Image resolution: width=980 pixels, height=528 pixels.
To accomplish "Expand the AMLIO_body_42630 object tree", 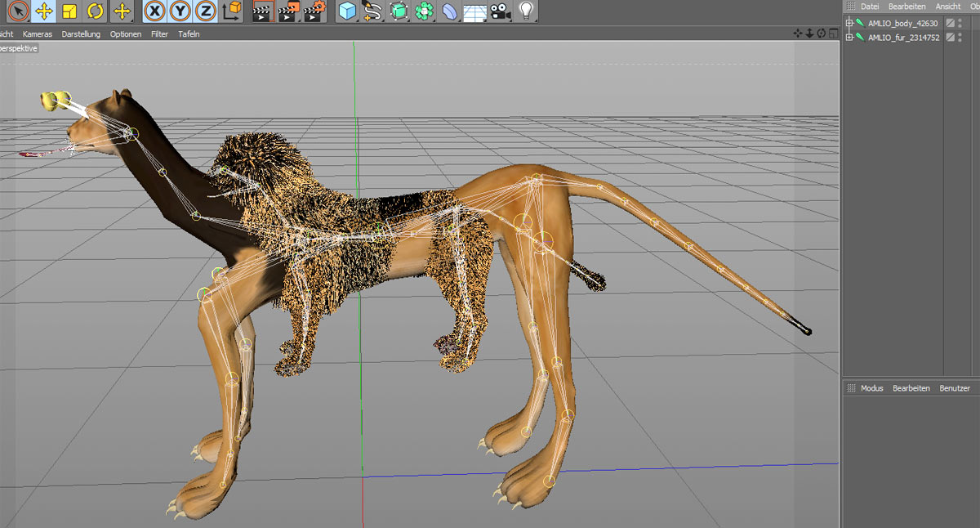I will click(849, 23).
